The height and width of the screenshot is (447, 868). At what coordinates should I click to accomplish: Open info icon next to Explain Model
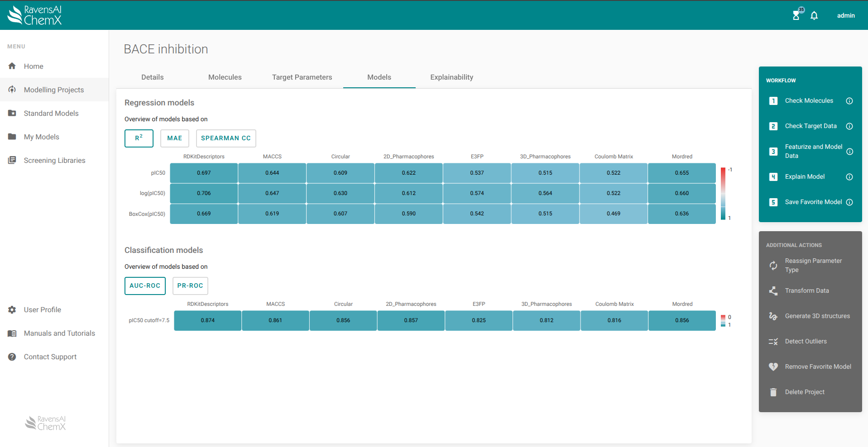(849, 177)
